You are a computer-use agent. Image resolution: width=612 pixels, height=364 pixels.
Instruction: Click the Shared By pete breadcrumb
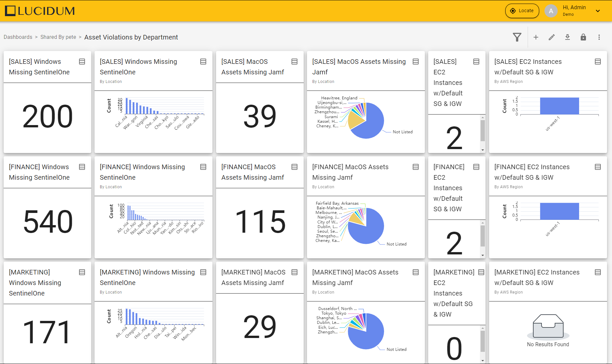[58, 37]
